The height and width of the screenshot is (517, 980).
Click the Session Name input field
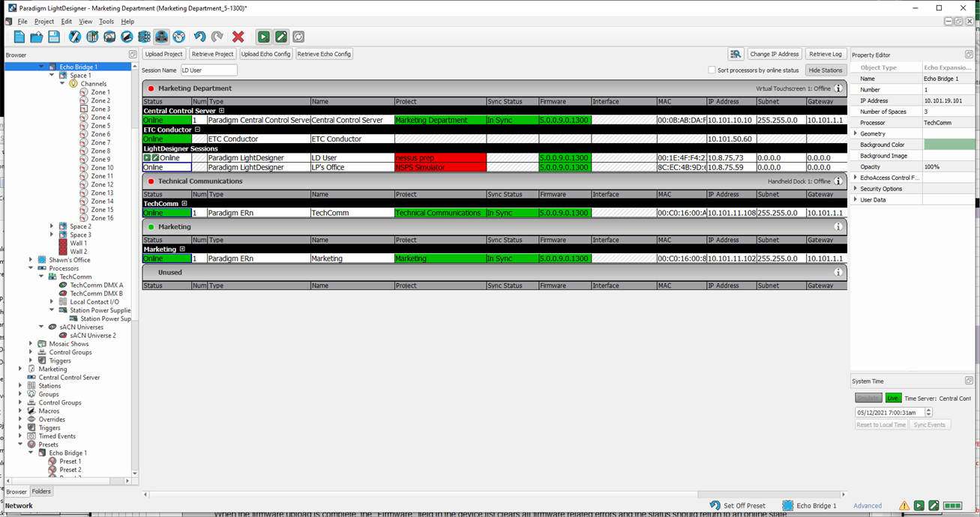(x=208, y=70)
